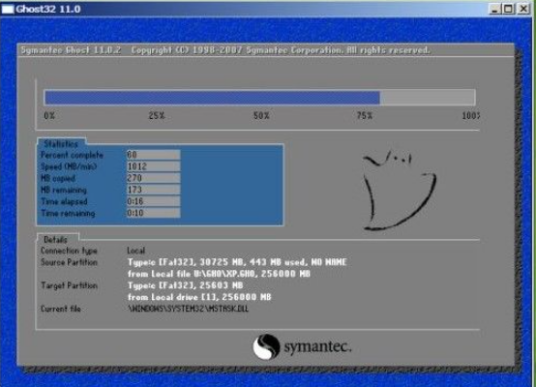Click the 'Target Partition' label

[69, 285]
